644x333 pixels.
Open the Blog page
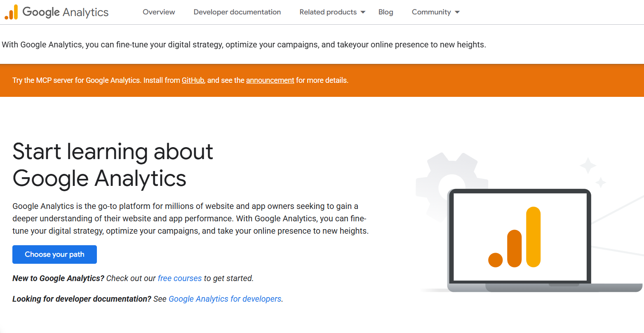pos(385,12)
